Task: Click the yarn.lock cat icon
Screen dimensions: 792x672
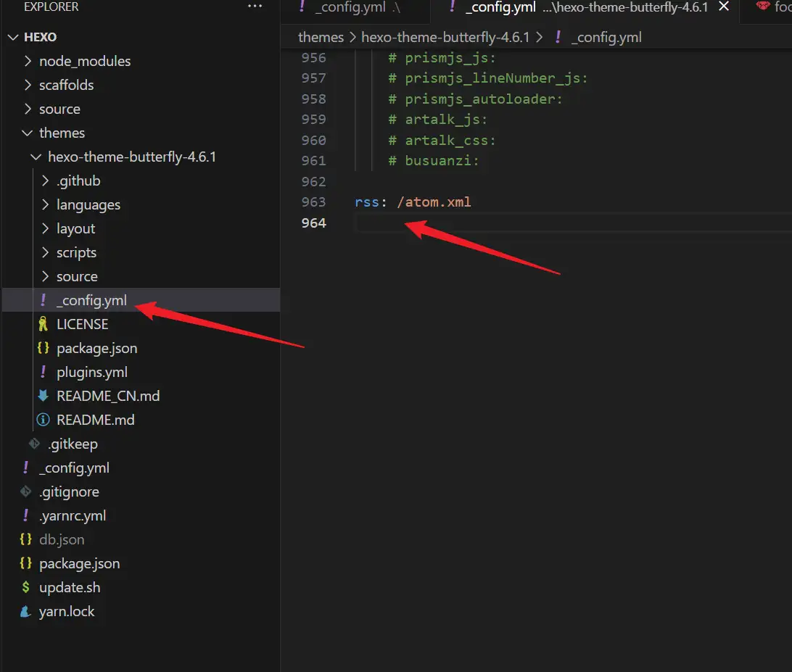Action: pyautogui.click(x=26, y=611)
